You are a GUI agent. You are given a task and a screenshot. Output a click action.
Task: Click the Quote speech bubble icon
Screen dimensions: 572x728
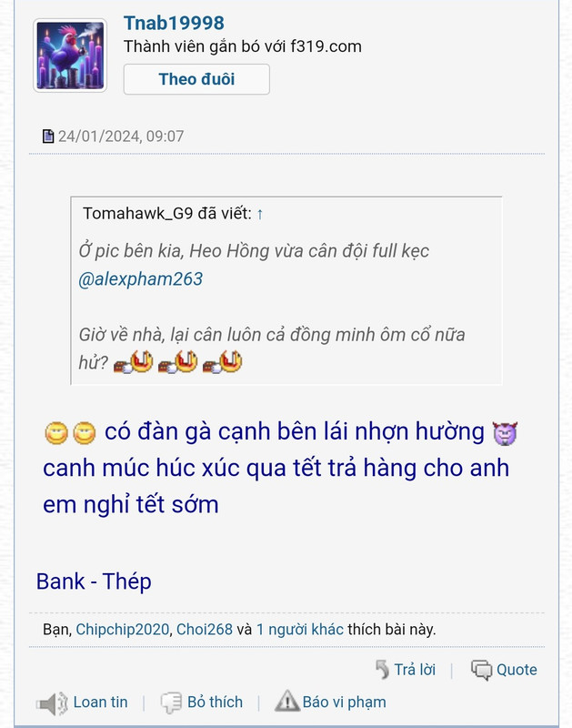pos(482,670)
